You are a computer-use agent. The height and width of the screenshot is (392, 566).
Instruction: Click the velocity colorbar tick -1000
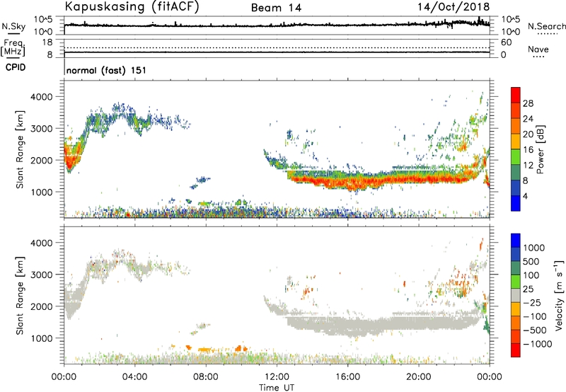(537, 344)
